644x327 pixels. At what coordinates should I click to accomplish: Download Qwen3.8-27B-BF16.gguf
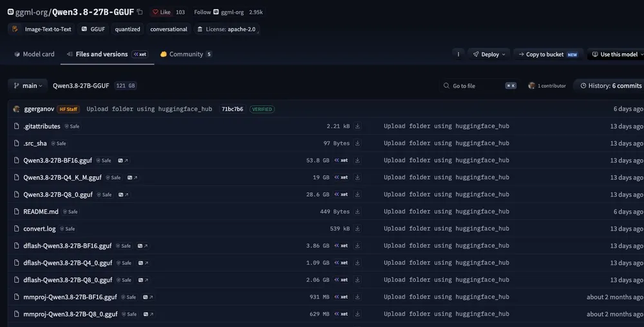tap(357, 161)
